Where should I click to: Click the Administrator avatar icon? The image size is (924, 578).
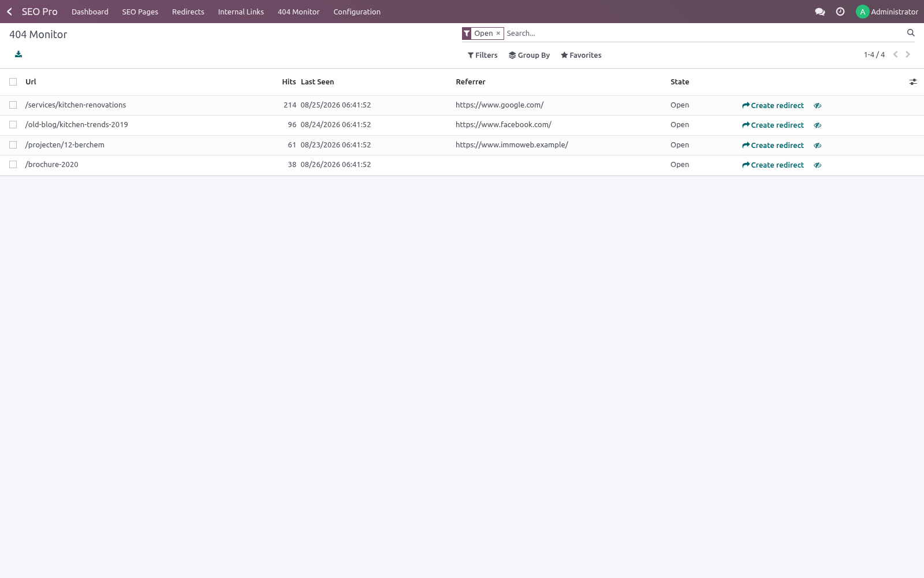862,12
